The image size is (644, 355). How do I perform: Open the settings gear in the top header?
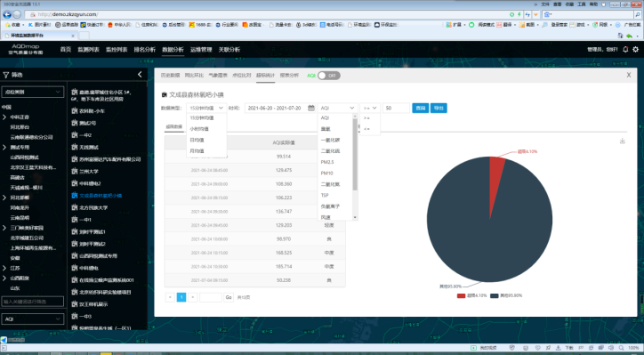pyautogui.click(x=635, y=49)
